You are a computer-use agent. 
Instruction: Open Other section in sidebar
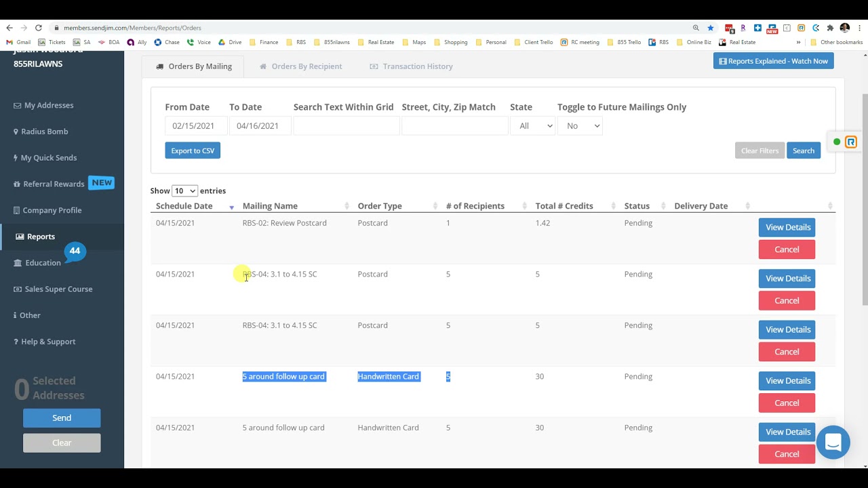pyautogui.click(x=27, y=315)
